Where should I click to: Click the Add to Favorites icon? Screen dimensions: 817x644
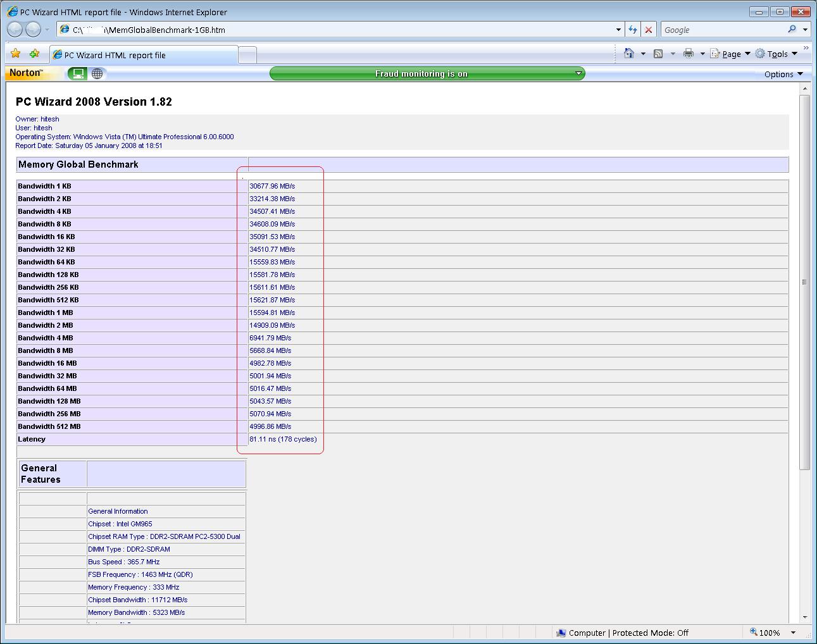tap(35, 54)
